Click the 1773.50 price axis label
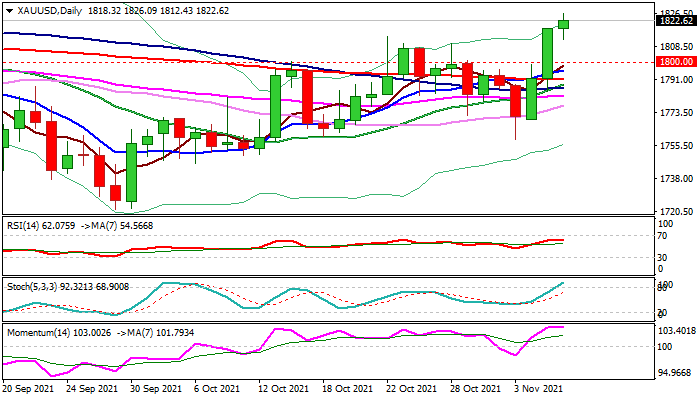700x400 pixels. (x=677, y=113)
